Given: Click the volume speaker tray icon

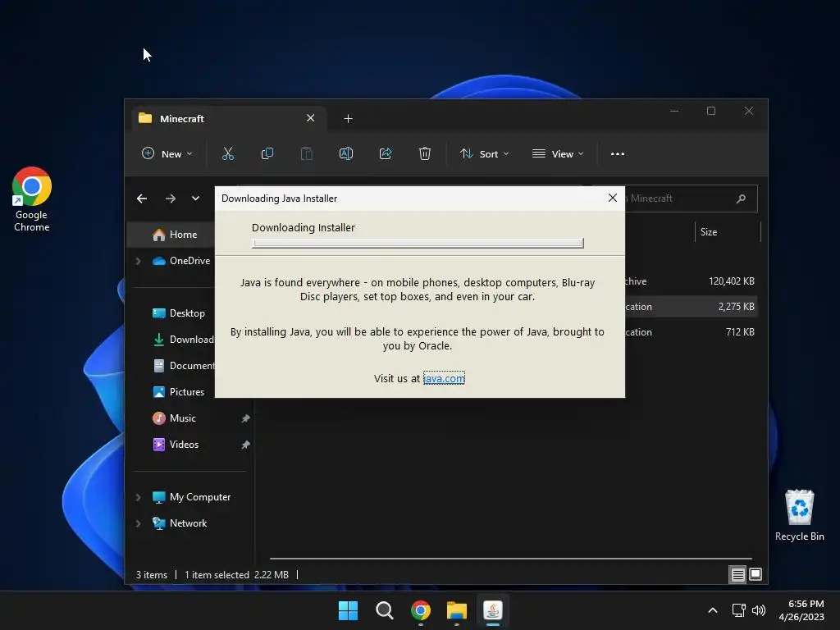Looking at the screenshot, I should point(758,610).
